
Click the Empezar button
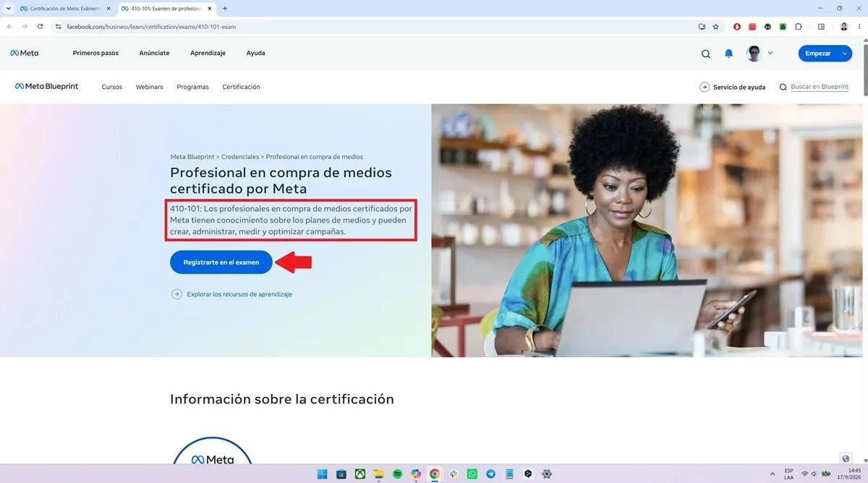(x=818, y=54)
